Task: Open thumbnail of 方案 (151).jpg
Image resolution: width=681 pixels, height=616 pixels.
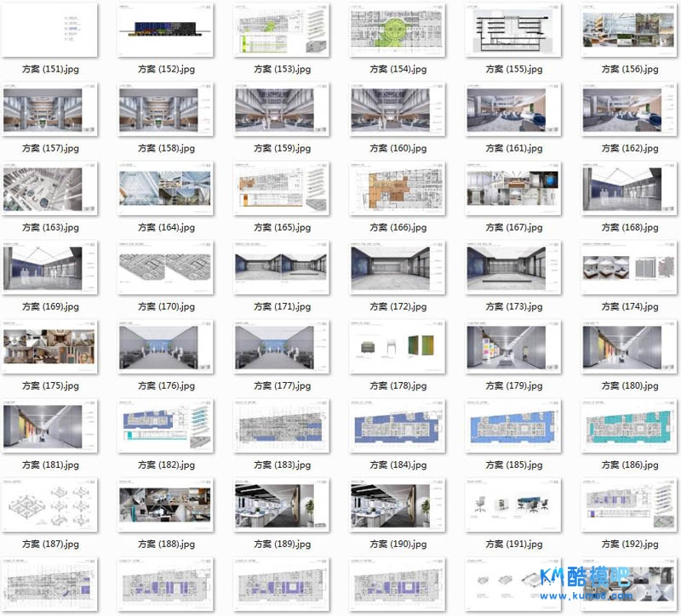Action: tap(50, 30)
